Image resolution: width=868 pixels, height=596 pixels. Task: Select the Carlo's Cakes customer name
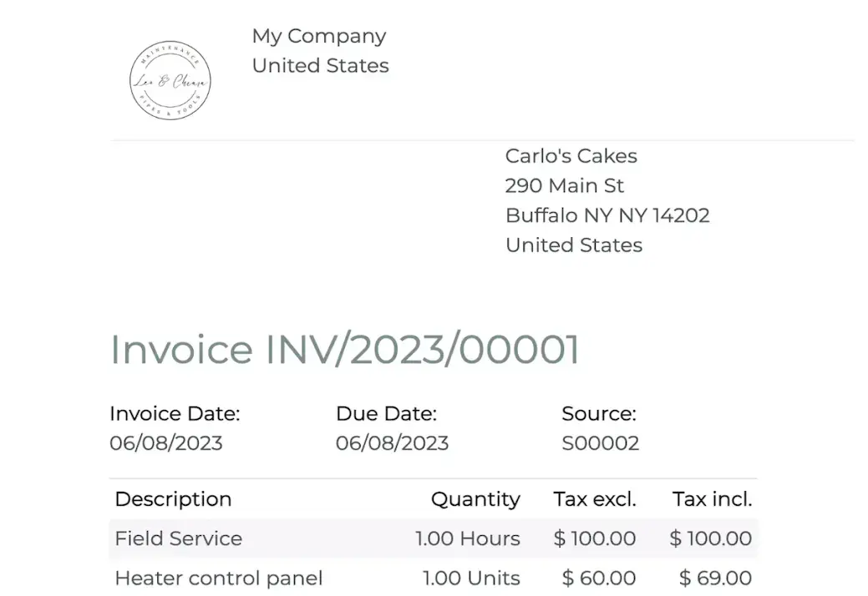pyautogui.click(x=571, y=156)
